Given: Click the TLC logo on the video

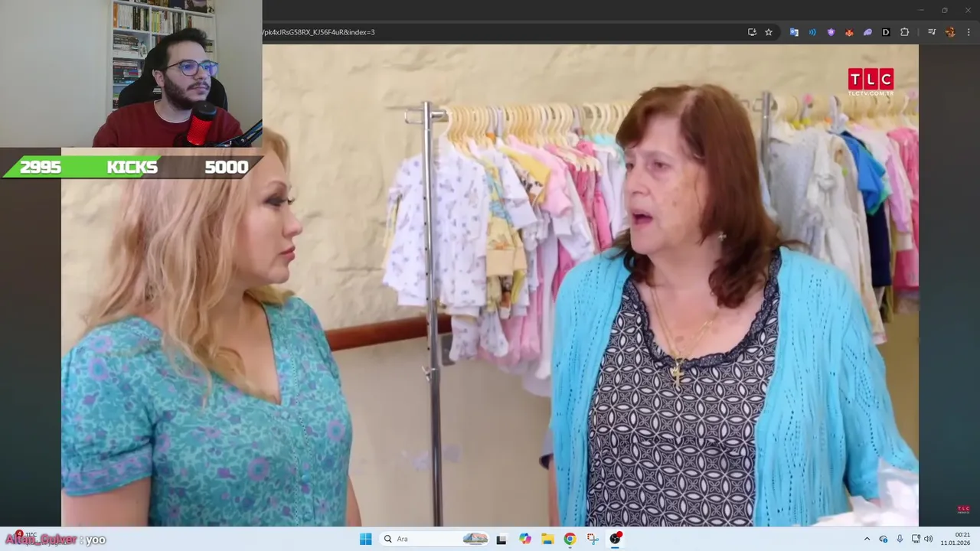Looking at the screenshot, I should [871, 81].
